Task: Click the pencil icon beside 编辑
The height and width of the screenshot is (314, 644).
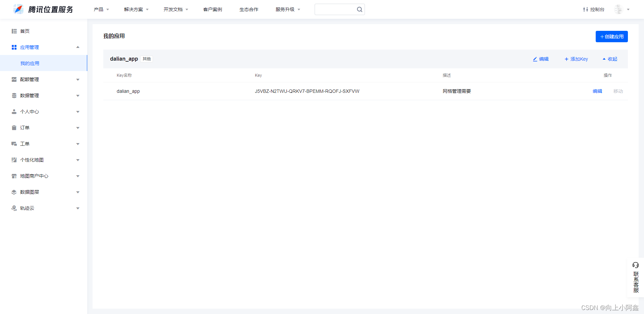Action: click(x=535, y=59)
